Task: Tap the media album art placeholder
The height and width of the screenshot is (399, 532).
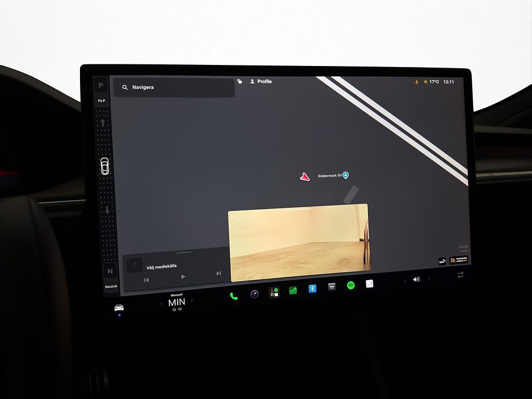Action: click(135, 265)
